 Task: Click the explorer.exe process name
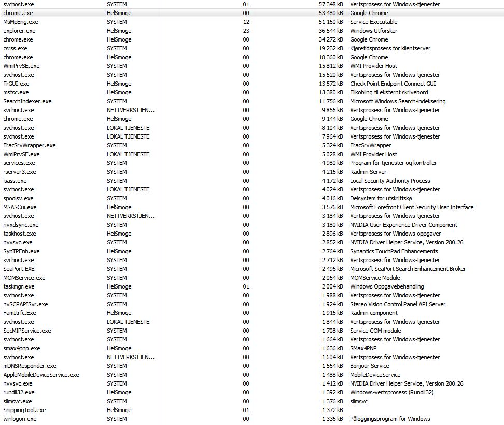(19, 31)
